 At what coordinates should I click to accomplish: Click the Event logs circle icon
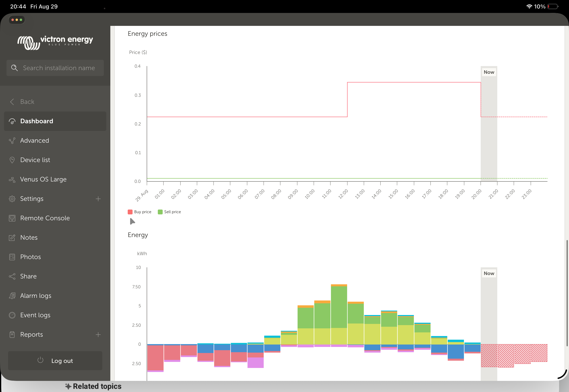[x=12, y=315]
